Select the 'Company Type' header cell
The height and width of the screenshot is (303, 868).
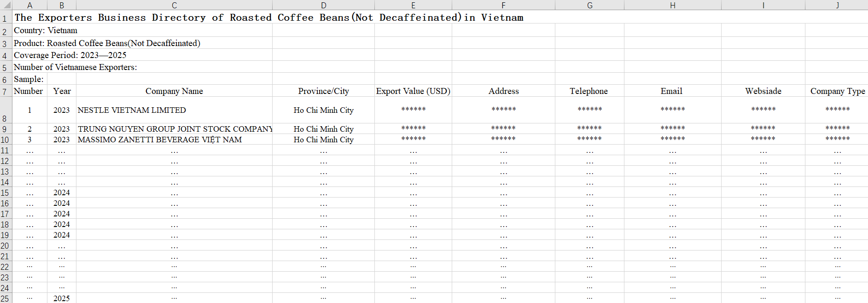pos(837,91)
